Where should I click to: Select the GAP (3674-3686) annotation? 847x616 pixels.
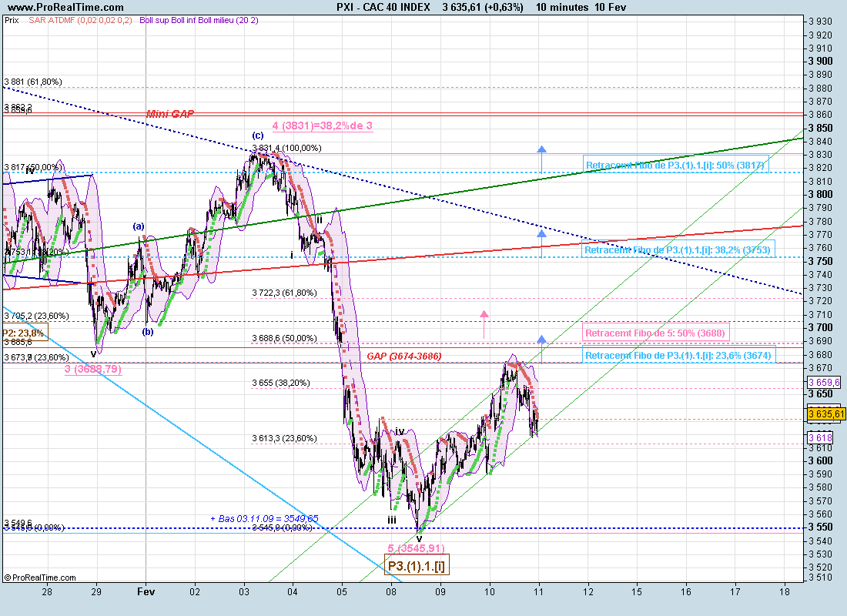pyautogui.click(x=404, y=356)
